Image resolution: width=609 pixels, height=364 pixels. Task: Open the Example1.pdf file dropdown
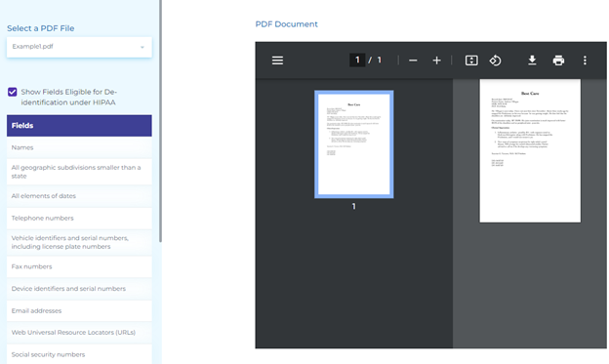(79, 47)
